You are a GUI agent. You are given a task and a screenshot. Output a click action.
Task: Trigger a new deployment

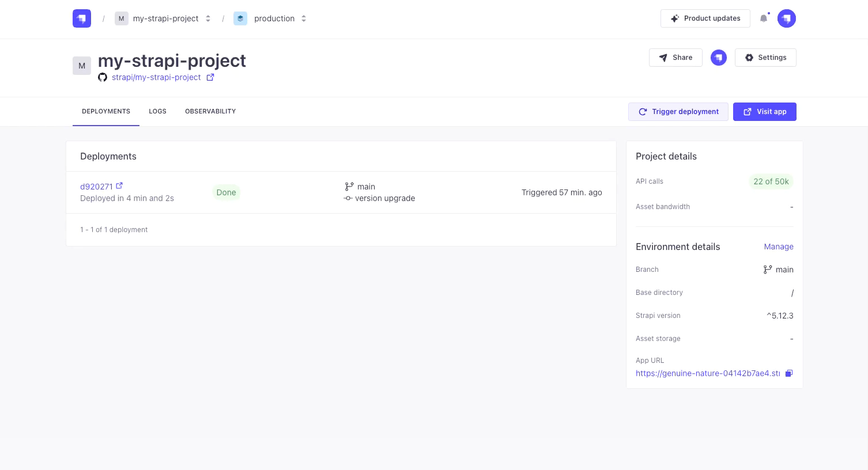(x=678, y=112)
